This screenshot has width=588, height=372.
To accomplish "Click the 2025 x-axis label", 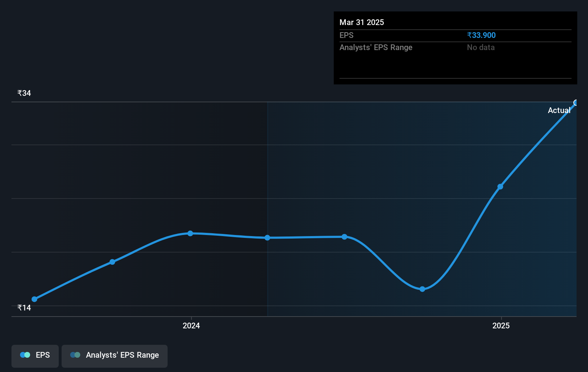I will tap(501, 325).
